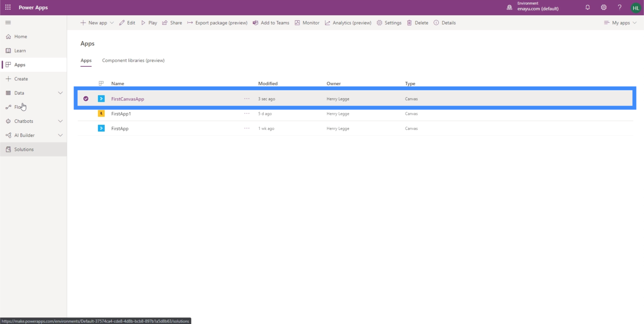Sort by the Modified column header
The height and width of the screenshot is (324, 644).
tap(268, 84)
